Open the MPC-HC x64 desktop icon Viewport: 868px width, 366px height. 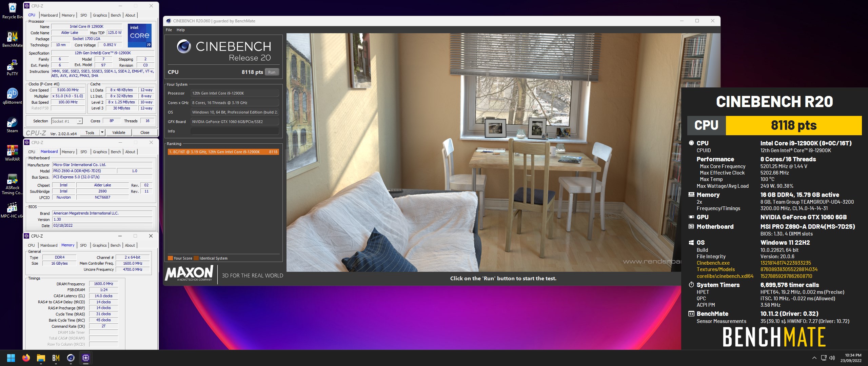coord(12,210)
